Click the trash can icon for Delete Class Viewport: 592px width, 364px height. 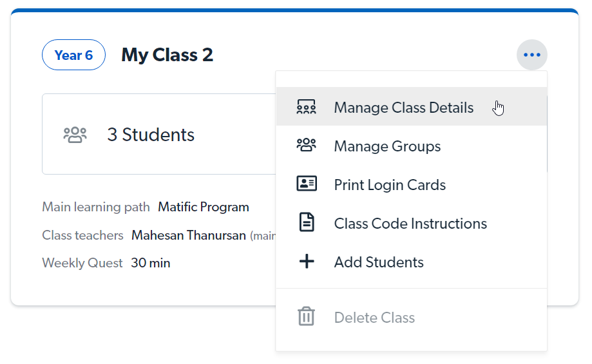(307, 317)
